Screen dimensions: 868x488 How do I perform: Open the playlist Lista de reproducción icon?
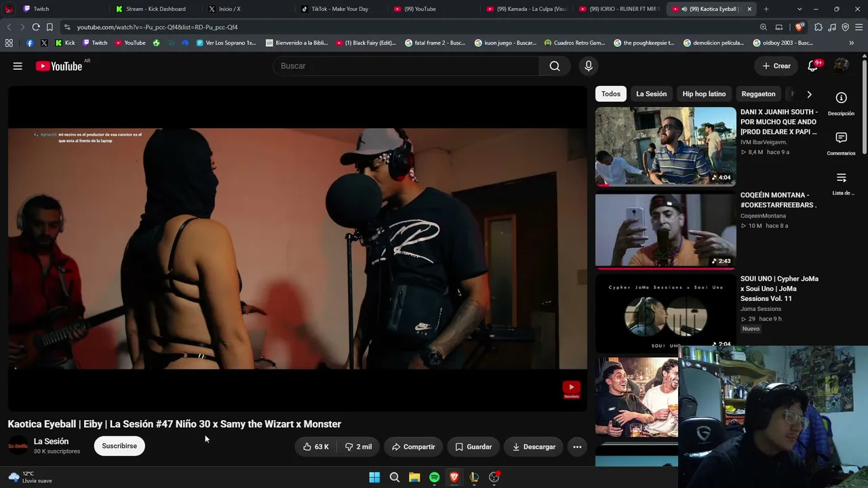[x=841, y=183]
